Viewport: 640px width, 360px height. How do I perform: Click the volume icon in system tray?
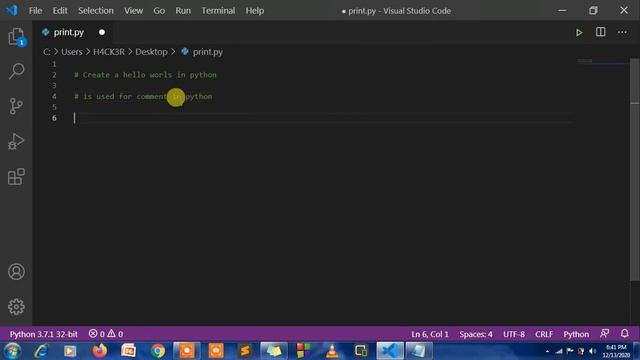(592, 351)
